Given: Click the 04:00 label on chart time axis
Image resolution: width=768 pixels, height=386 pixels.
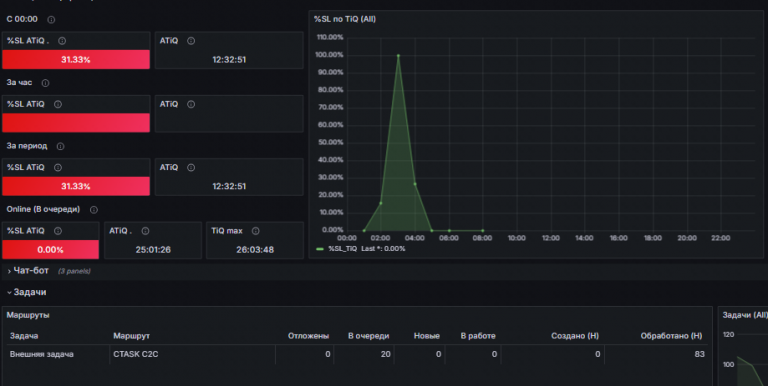Looking at the screenshot, I should tap(415, 238).
